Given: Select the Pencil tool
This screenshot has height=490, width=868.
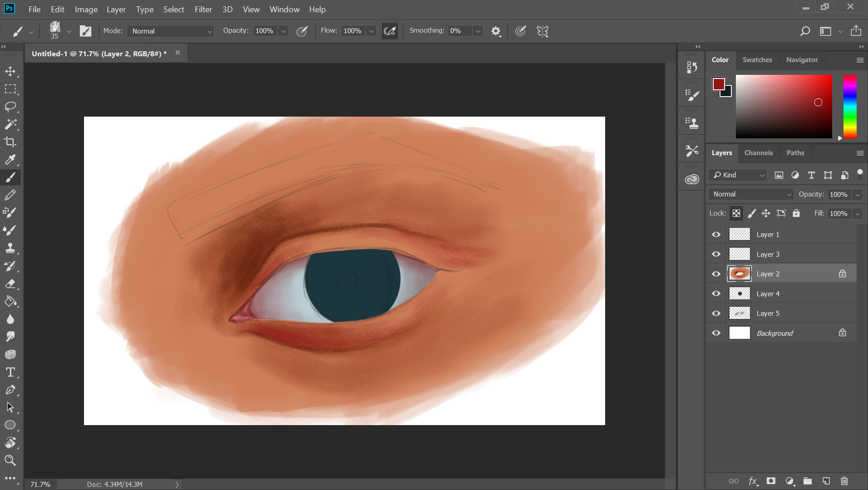Looking at the screenshot, I should coord(10,195).
